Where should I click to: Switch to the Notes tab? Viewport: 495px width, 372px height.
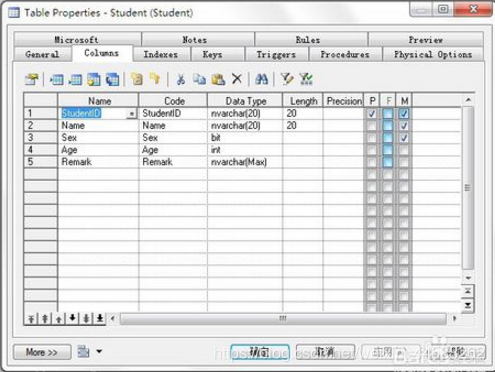click(195, 40)
